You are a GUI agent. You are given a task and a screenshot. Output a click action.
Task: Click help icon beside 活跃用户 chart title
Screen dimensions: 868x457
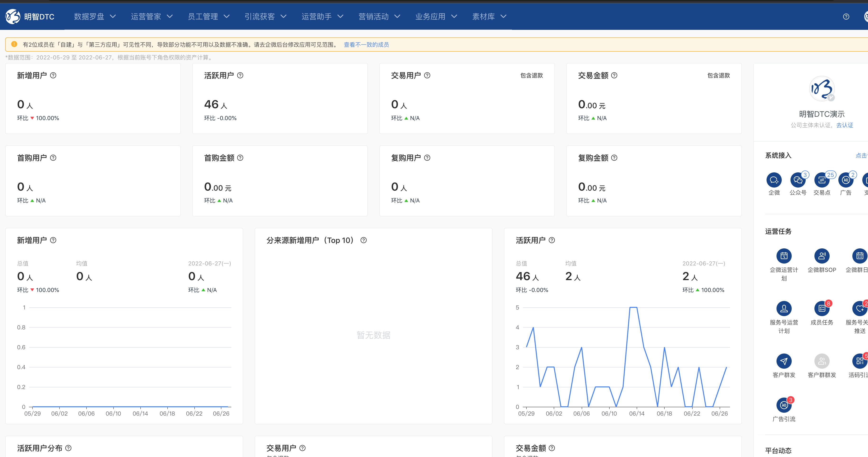(552, 240)
